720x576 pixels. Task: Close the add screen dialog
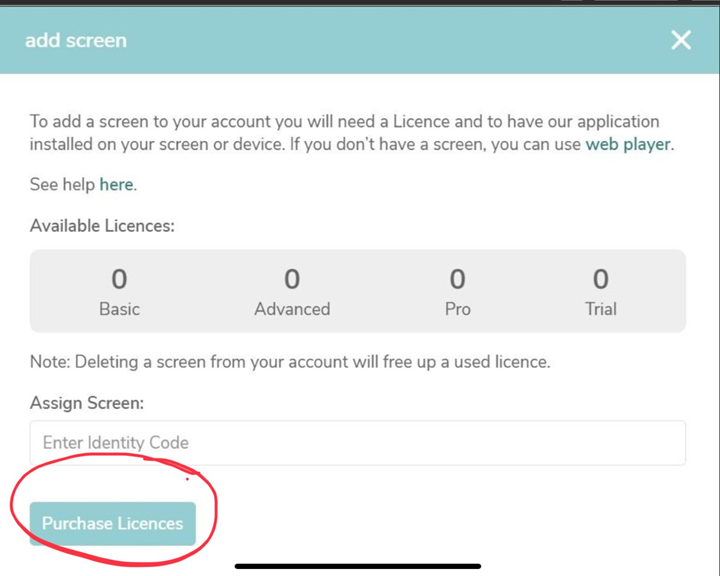[681, 40]
